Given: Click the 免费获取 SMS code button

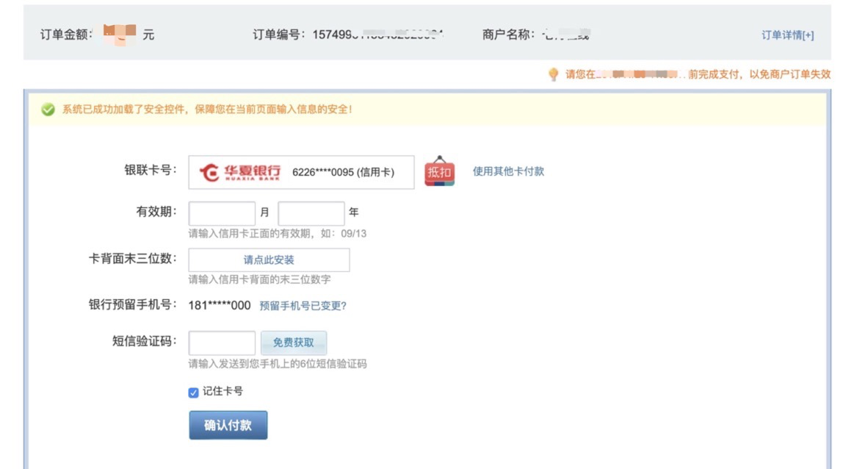Looking at the screenshot, I should coord(294,343).
